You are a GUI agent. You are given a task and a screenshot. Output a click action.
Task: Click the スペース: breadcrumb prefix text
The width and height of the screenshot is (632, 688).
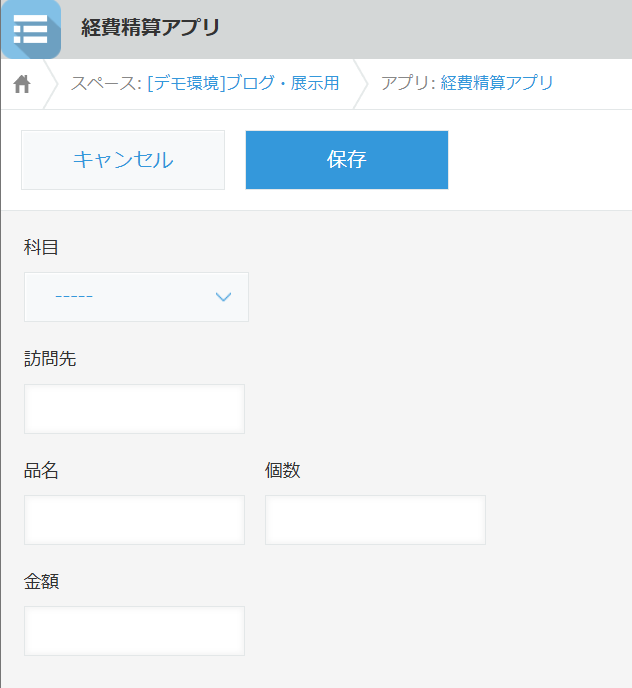point(106,83)
